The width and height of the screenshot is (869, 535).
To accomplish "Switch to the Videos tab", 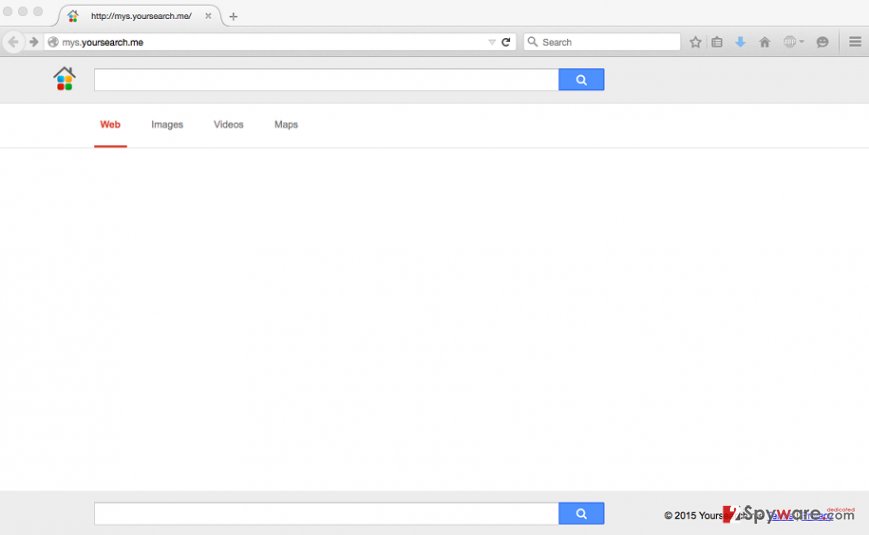I will [x=228, y=125].
